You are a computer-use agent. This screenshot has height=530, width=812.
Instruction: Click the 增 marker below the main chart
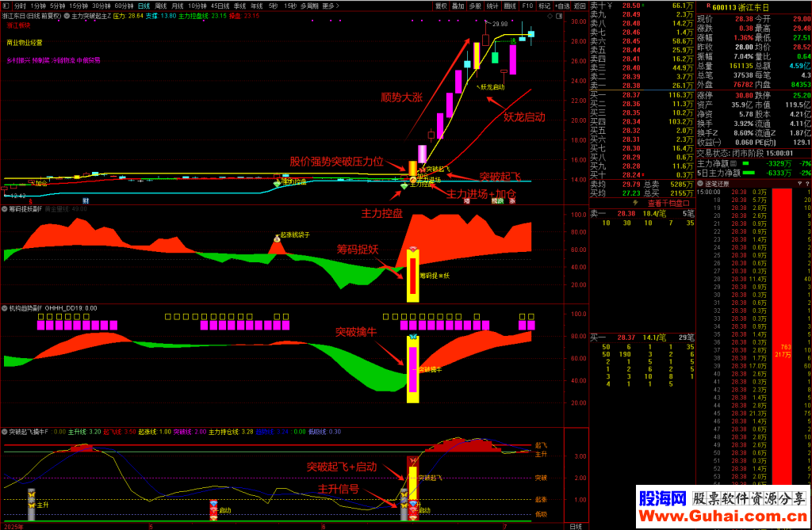(466, 200)
